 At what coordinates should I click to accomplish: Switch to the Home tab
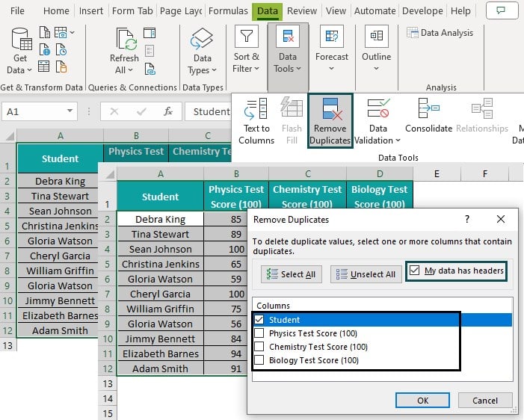pyautogui.click(x=56, y=11)
